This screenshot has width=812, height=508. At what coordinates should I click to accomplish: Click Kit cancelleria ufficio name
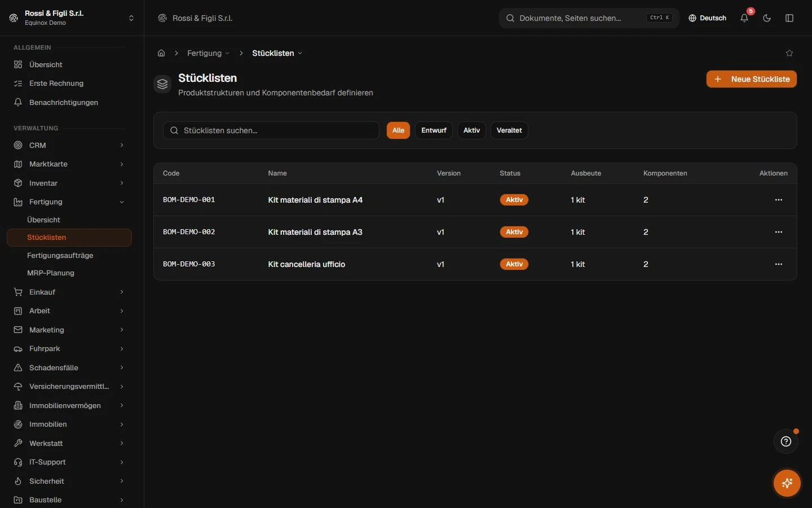point(306,264)
